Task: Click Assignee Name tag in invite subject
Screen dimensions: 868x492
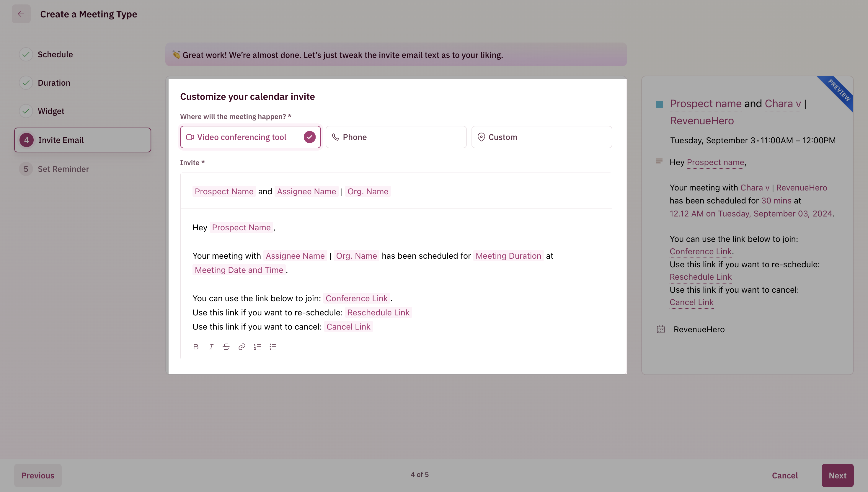Action: tap(306, 192)
